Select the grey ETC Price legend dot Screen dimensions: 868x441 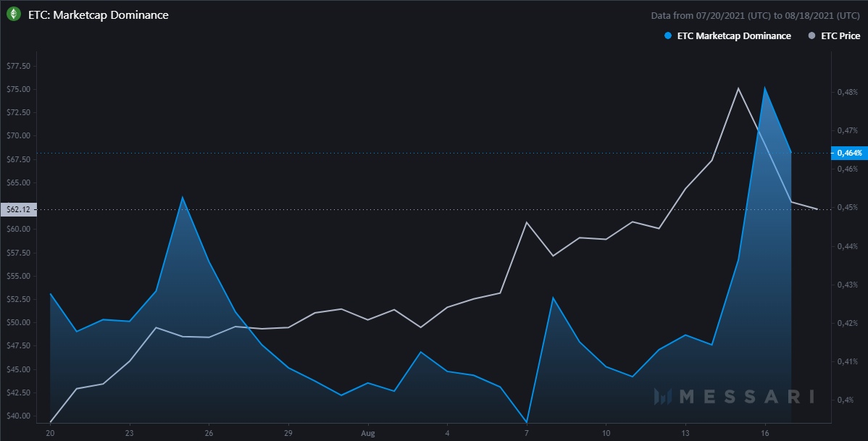(813, 35)
